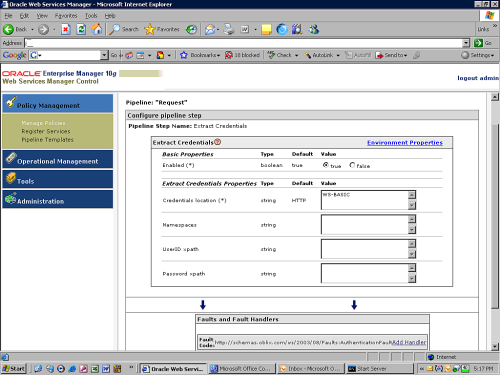
Task: Expand taskbar quick launch chevron
Action: point(131,367)
